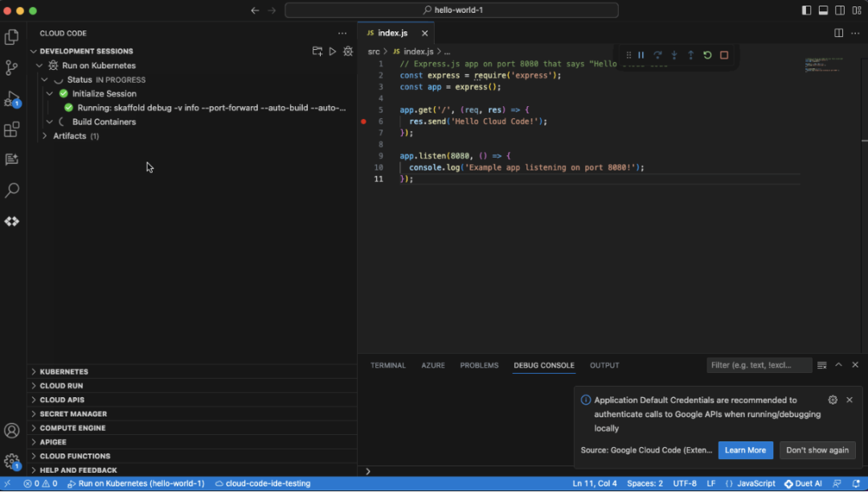Restart the debugger with green arrow
This screenshot has width=868, height=492.
707,55
